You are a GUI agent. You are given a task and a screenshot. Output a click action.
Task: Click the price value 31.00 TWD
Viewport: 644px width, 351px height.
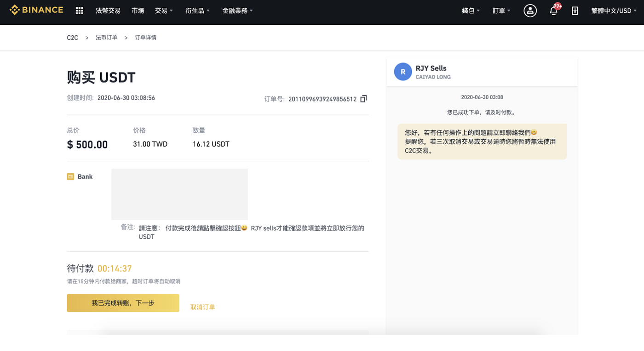click(x=150, y=144)
